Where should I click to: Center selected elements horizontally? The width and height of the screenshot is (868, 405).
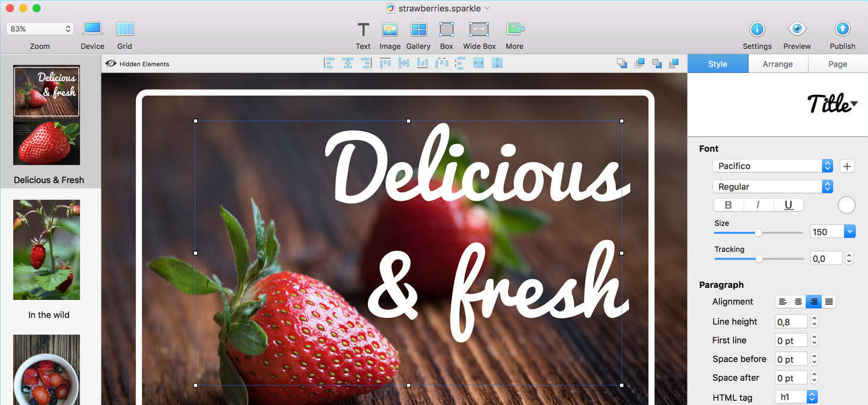(x=347, y=63)
